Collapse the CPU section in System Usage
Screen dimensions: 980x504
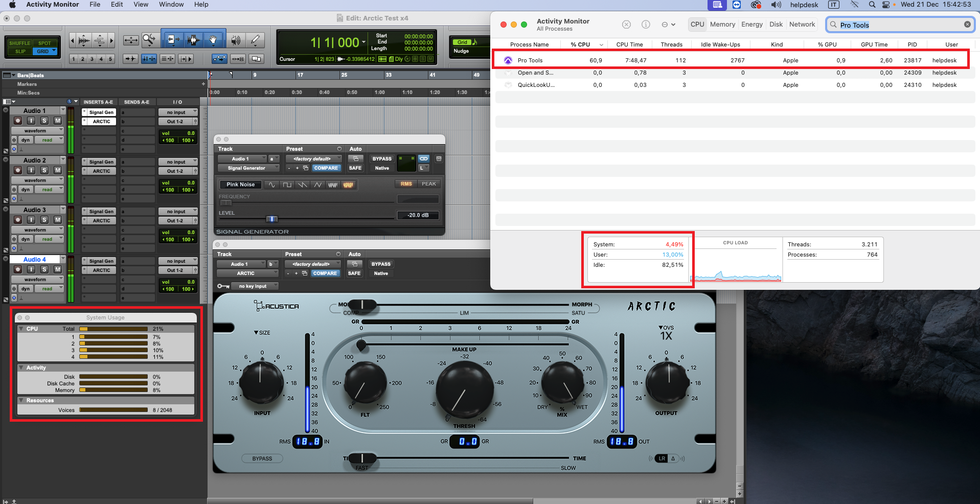point(21,329)
